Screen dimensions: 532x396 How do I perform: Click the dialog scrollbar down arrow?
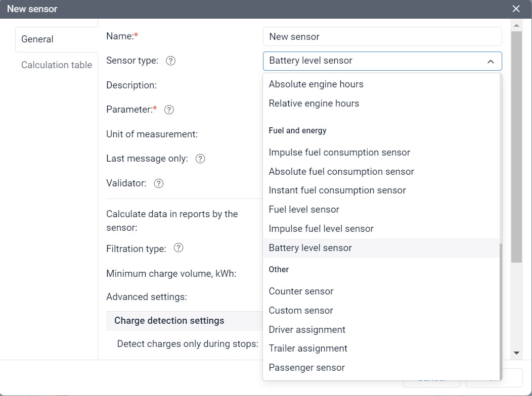[516, 353]
